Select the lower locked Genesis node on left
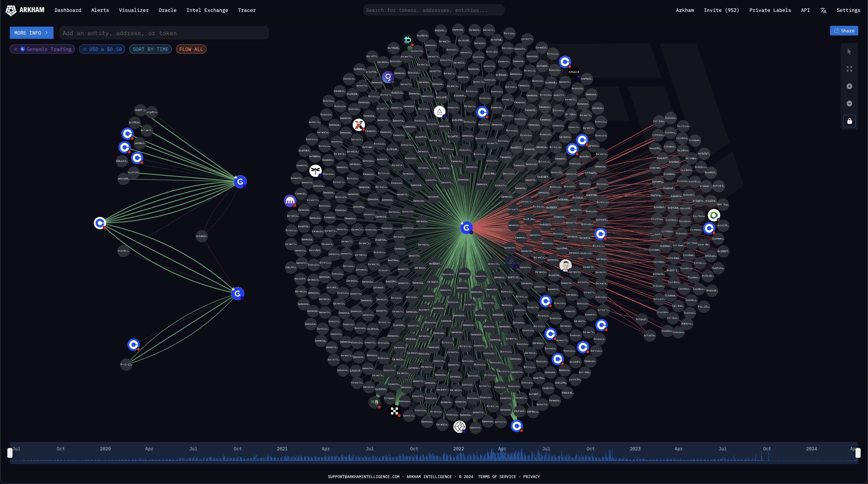The height and width of the screenshot is (484, 868). tap(238, 293)
